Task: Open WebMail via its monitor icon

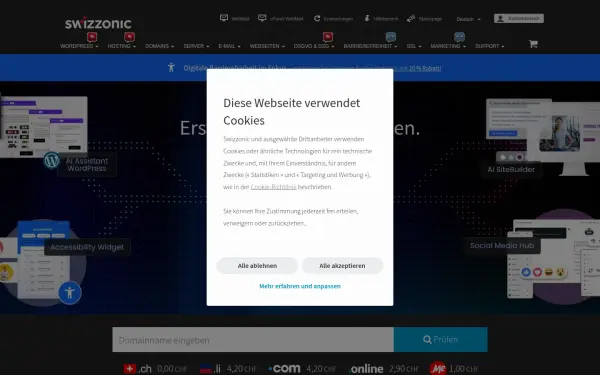Action: click(x=224, y=18)
